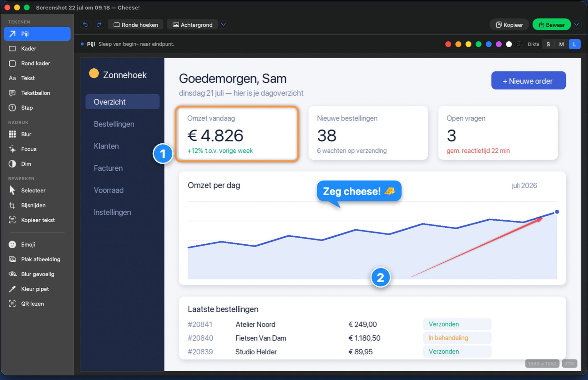The image size is (588, 380).
Task: Click the 1680 × 1050 size badge
Action: coord(542,363)
